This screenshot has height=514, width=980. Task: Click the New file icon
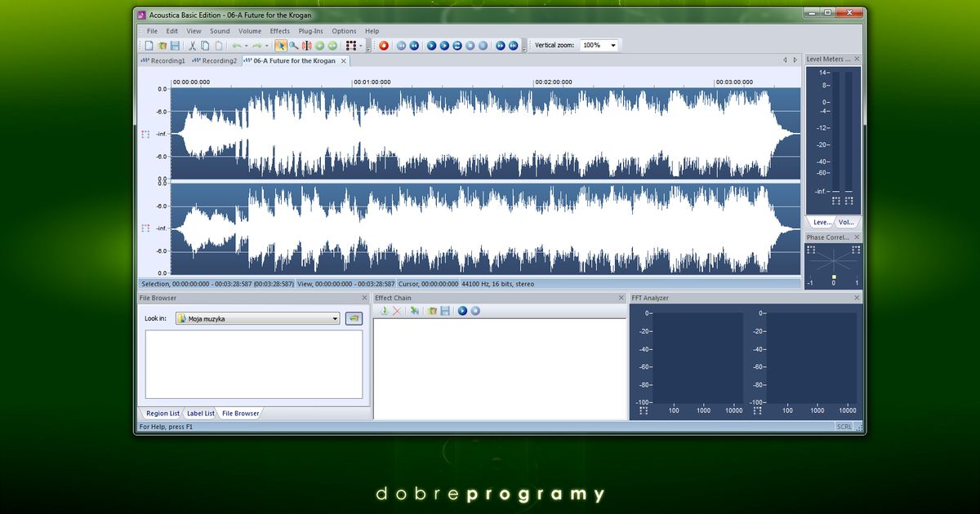(x=149, y=46)
